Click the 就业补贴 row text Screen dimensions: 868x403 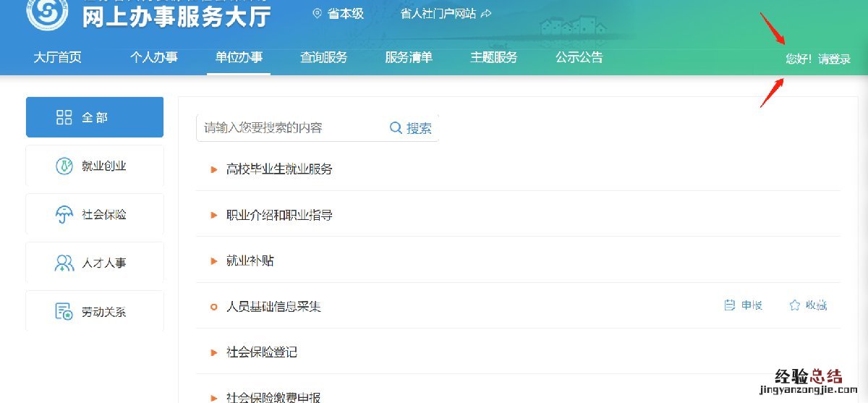click(x=250, y=260)
